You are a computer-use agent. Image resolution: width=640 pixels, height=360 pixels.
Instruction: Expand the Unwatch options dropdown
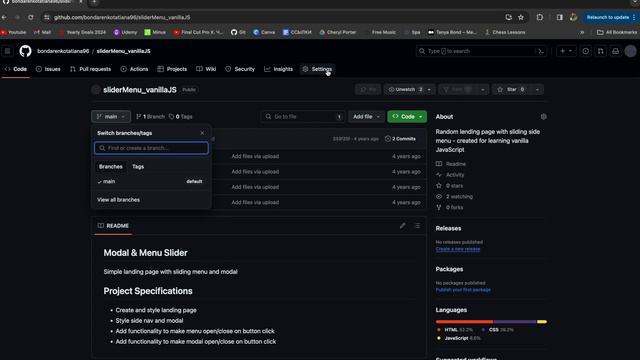(429, 89)
